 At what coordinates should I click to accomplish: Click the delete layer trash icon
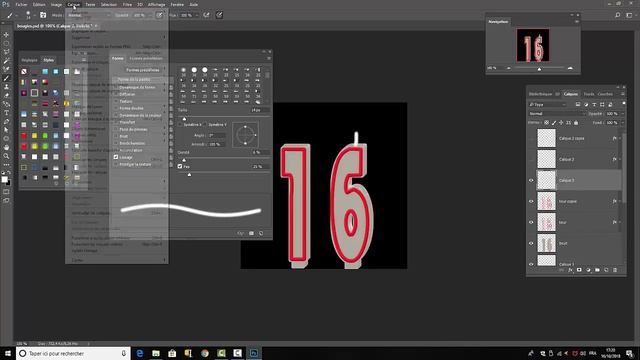click(x=615, y=270)
